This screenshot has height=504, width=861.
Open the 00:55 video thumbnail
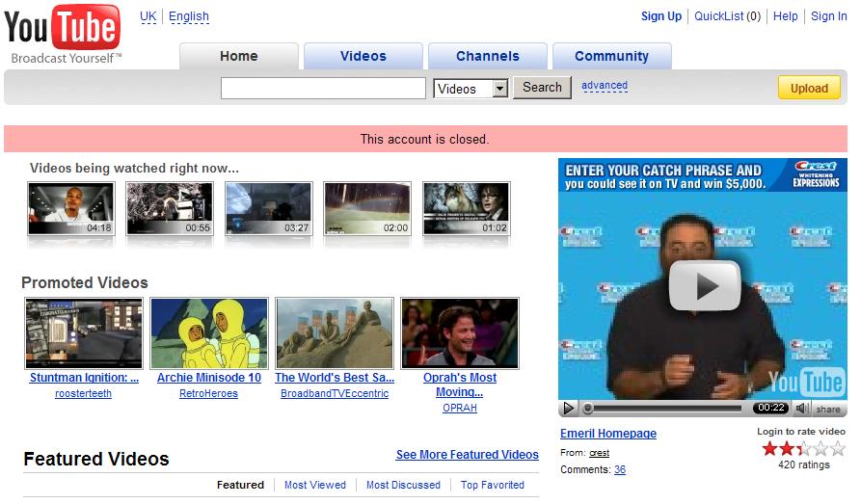170,208
